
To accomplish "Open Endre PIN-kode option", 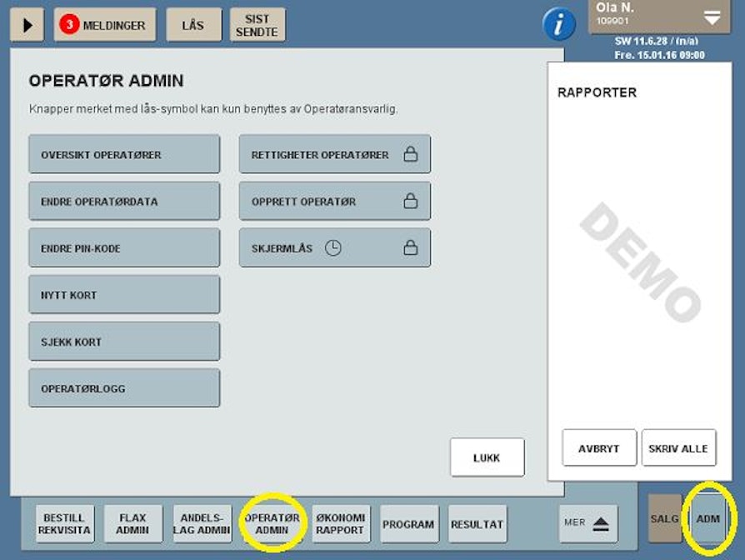I will pos(124,248).
